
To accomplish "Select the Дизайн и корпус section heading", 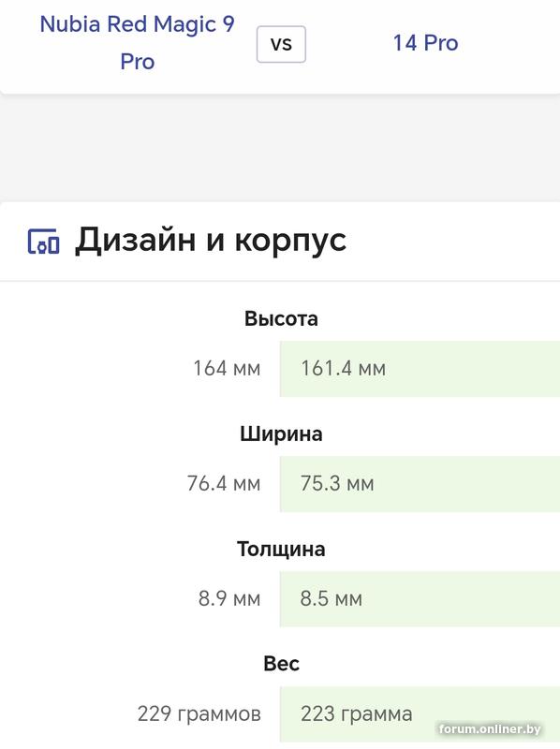I will click(211, 241).
